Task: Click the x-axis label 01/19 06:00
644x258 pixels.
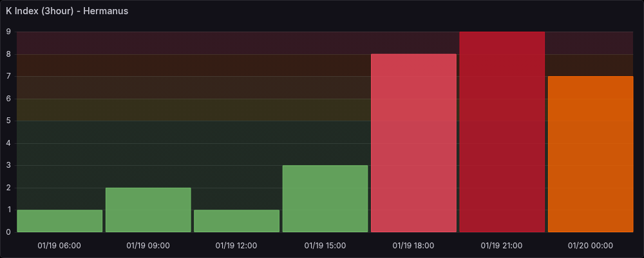Action: [x=59, y=246]
